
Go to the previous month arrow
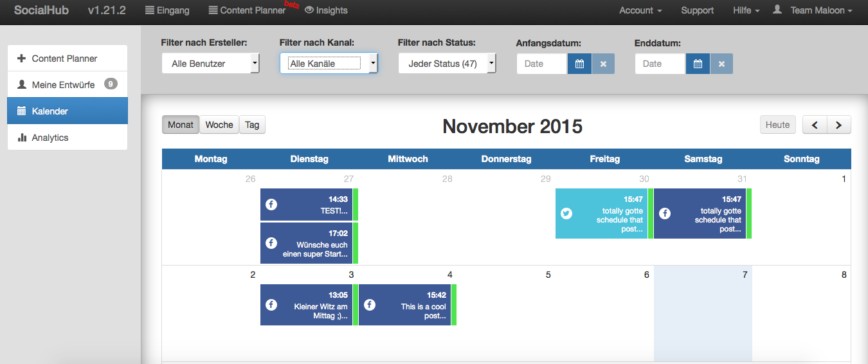click(x=815, y=125)
